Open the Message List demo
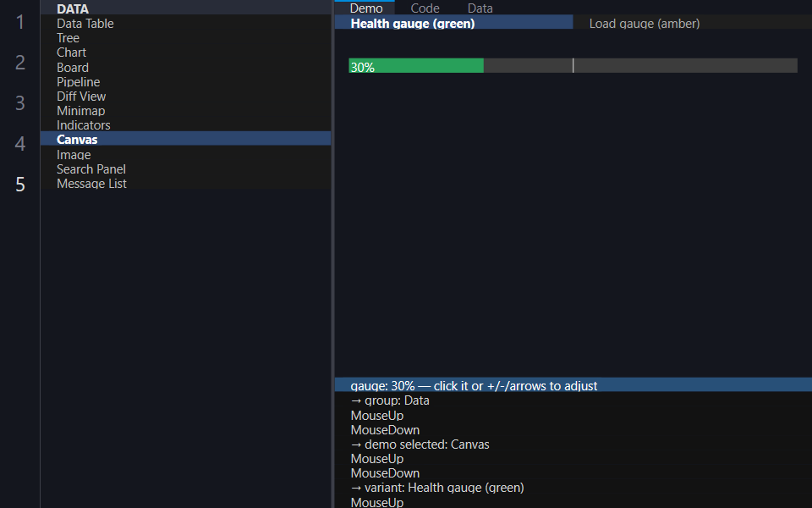 click(x=185, y=183)
